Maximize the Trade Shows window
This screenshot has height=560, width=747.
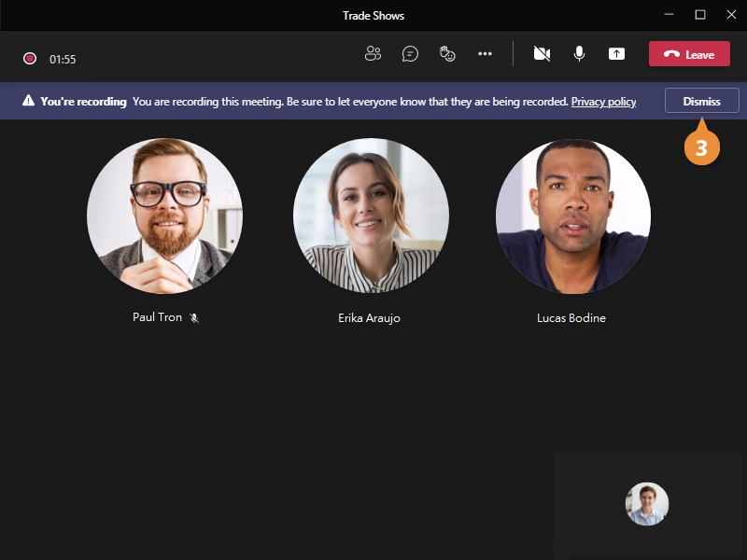point(699,15)
